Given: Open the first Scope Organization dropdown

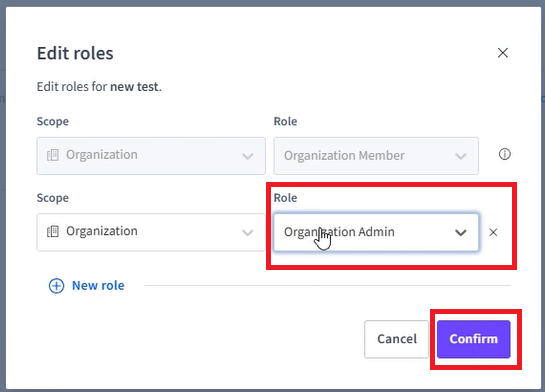Looking at the screenshot, I should tap(151, 156).
